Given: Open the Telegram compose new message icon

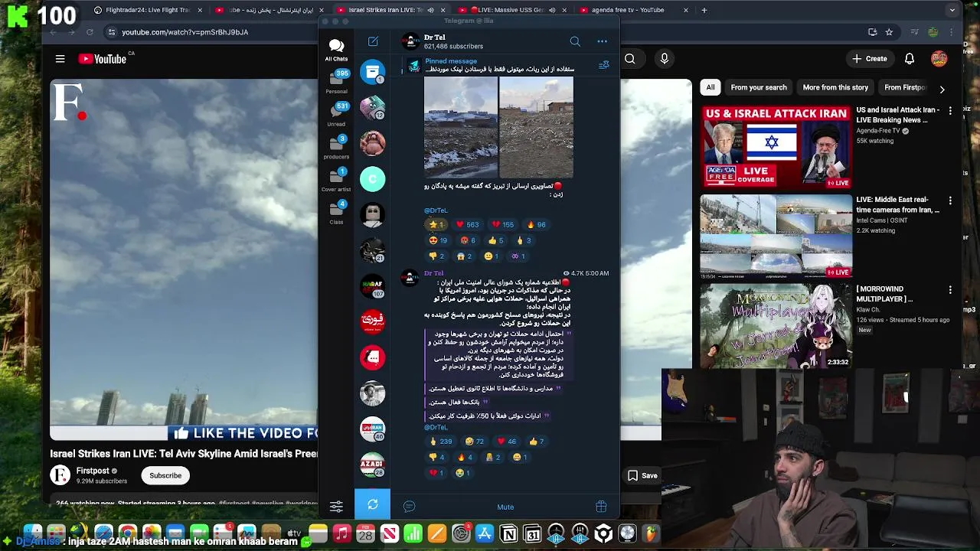Looking at the screenshot, I should [x=373, y=41].
